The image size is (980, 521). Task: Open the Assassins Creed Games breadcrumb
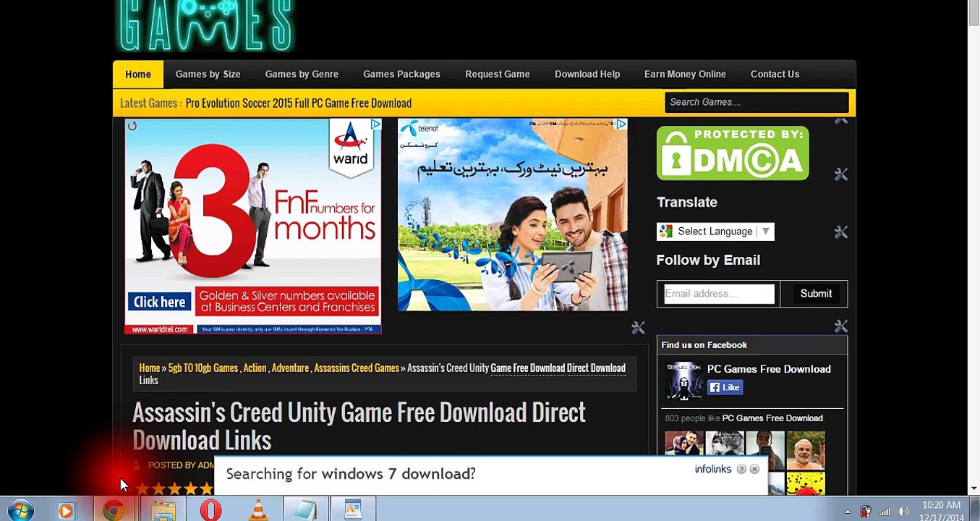357,368
